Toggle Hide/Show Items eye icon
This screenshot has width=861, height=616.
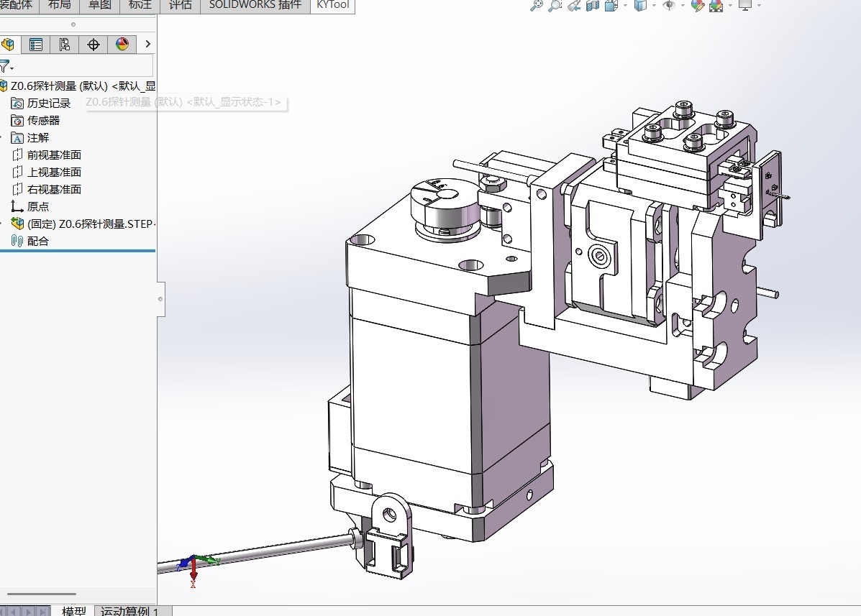(669, 6)
